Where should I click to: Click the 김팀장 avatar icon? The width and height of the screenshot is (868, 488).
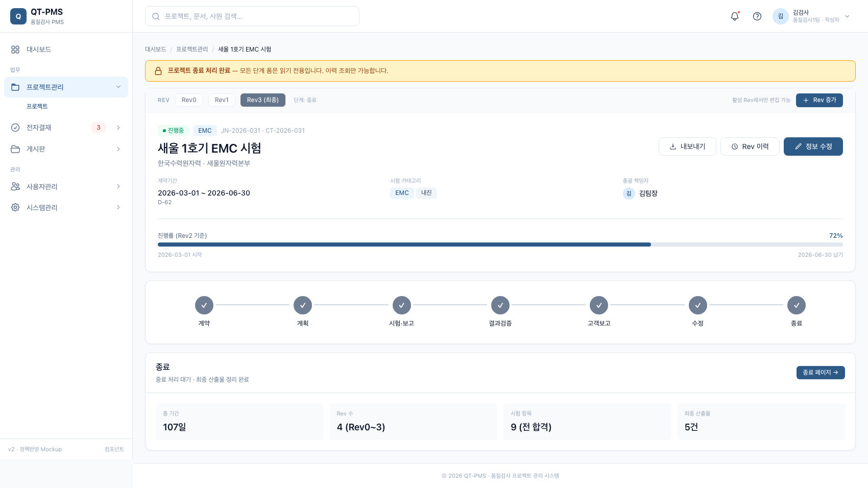tap(629, 193)
